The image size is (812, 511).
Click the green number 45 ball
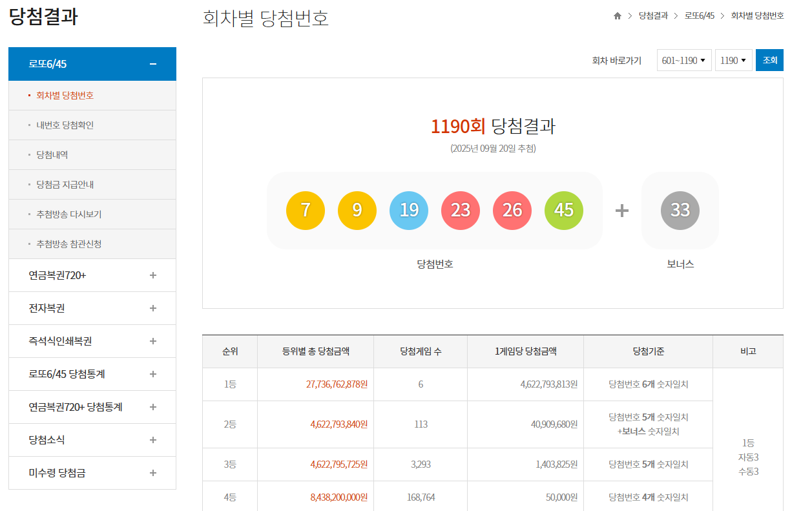[564, 211]
